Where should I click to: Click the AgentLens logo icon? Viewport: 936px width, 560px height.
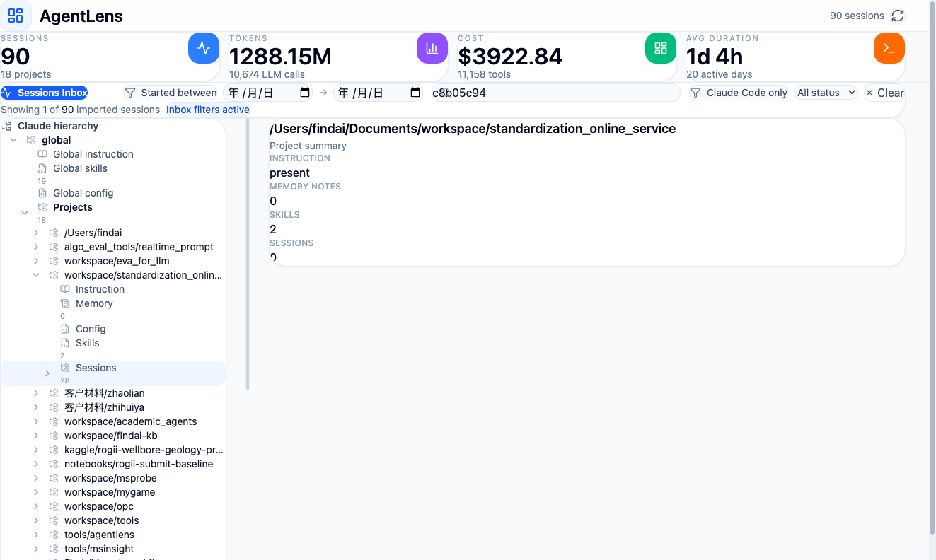coord(16,16)
